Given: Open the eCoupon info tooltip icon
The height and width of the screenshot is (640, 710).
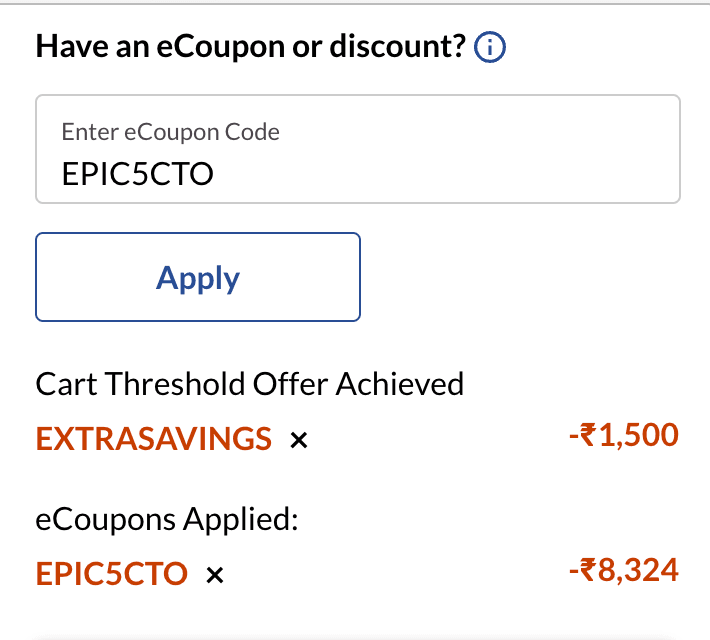Looking at the screenshot, I should [490, 47].
